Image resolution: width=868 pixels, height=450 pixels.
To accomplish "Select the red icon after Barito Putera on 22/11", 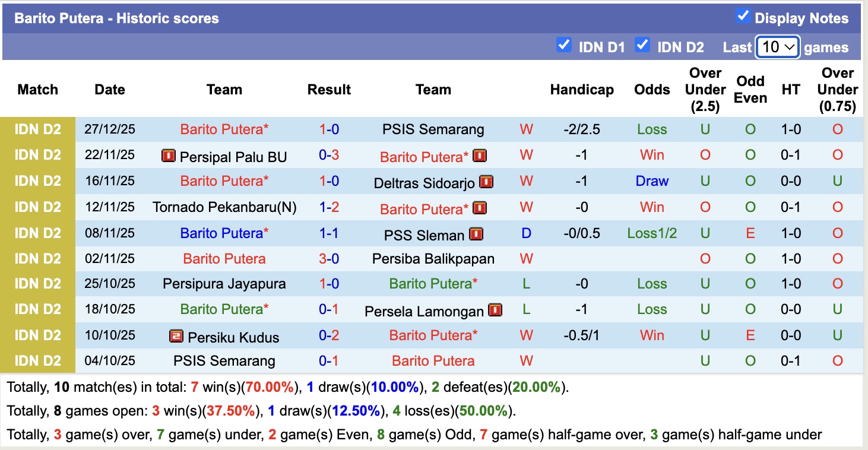I will coord(480,157).
